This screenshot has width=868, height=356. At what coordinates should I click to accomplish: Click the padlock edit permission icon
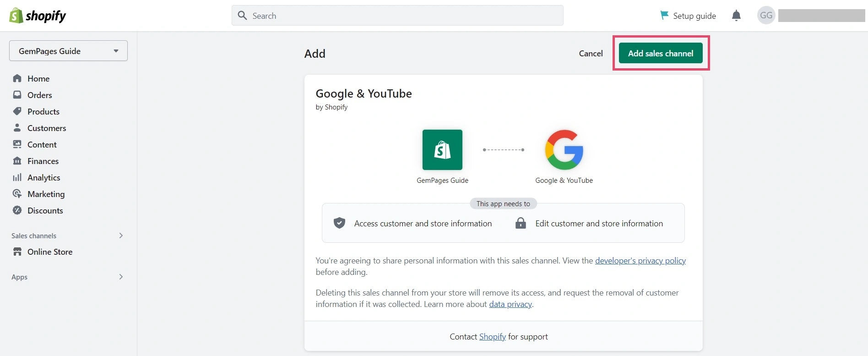[521, 223]
